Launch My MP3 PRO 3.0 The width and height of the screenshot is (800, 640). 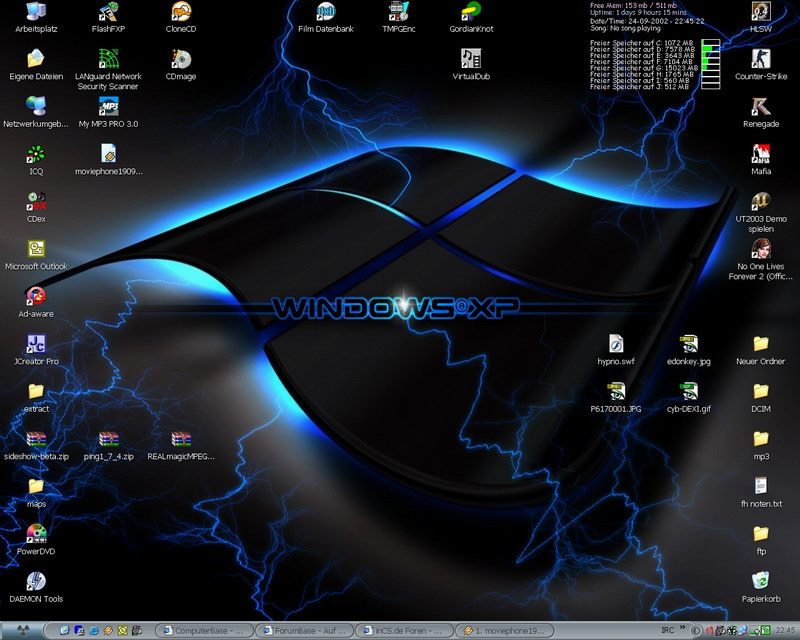coord(109,113)
